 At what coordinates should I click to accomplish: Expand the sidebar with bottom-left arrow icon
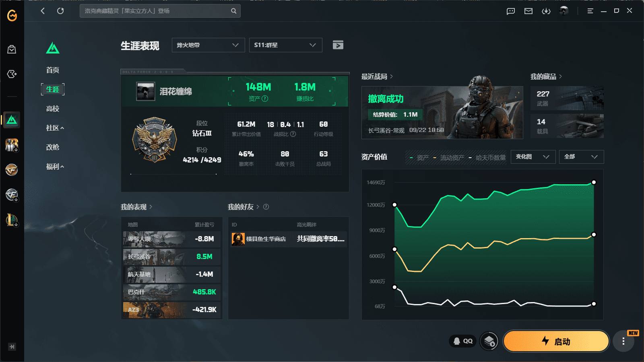12,347
